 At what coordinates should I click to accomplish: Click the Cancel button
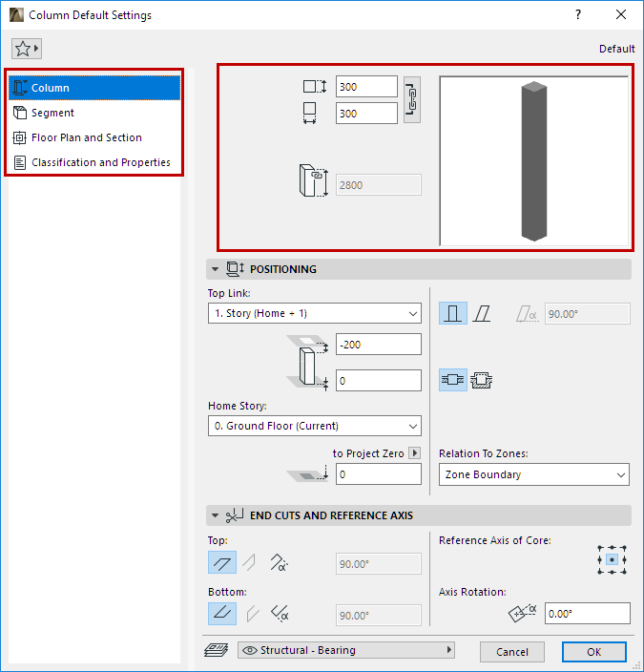click(x=512, y=652)
